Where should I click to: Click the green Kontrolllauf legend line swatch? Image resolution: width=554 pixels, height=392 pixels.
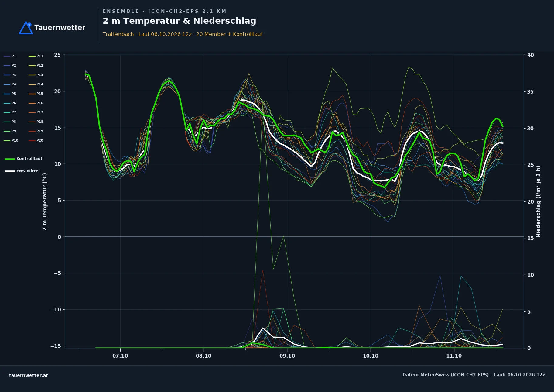click(10, 159)
